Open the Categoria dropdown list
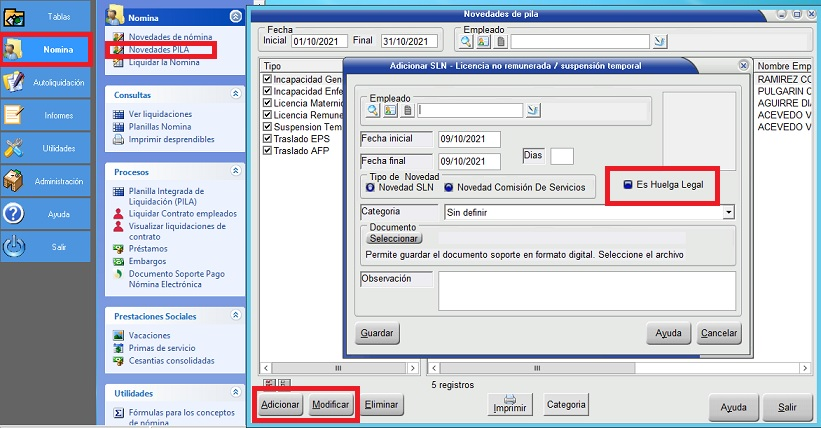 click(729, 212)
